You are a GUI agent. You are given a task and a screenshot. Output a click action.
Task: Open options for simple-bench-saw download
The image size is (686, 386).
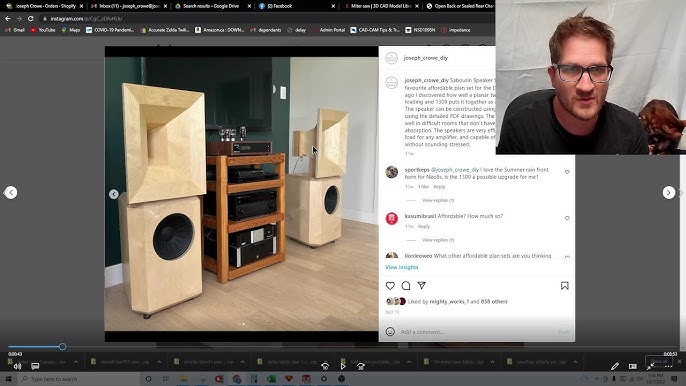coord(242,362)
